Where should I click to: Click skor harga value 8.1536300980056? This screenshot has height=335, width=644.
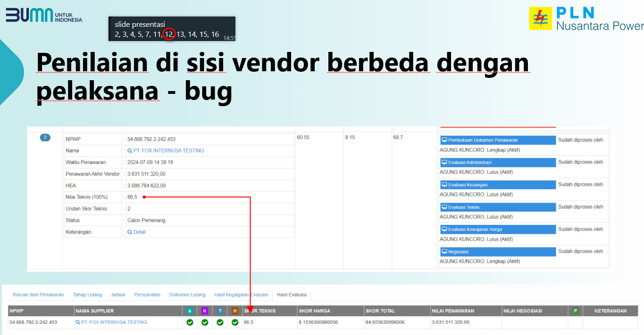[318, 322]
